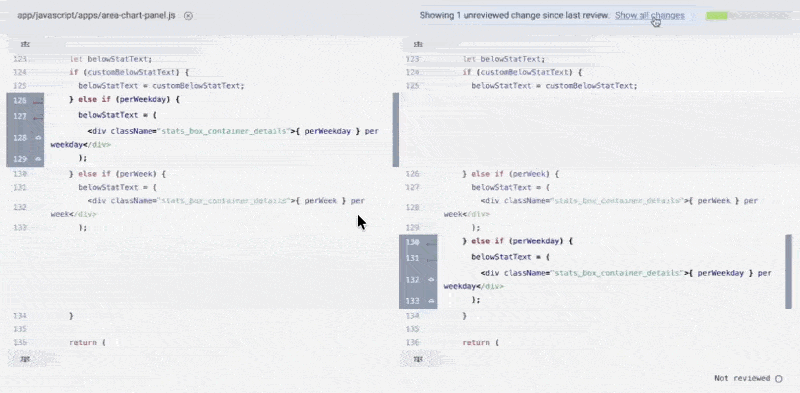Click 'else if (perWeekday)' code in right pane
This screenshot has width=800, height=393.
(517, 241)
